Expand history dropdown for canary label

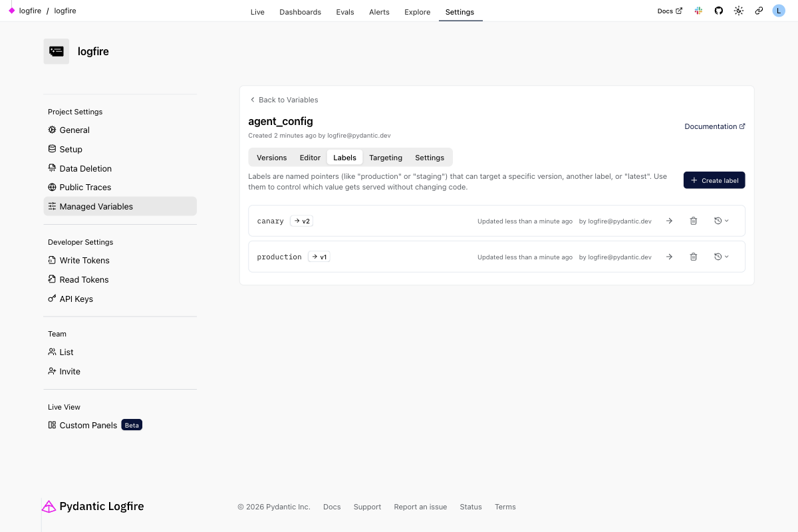coord(722,221)
